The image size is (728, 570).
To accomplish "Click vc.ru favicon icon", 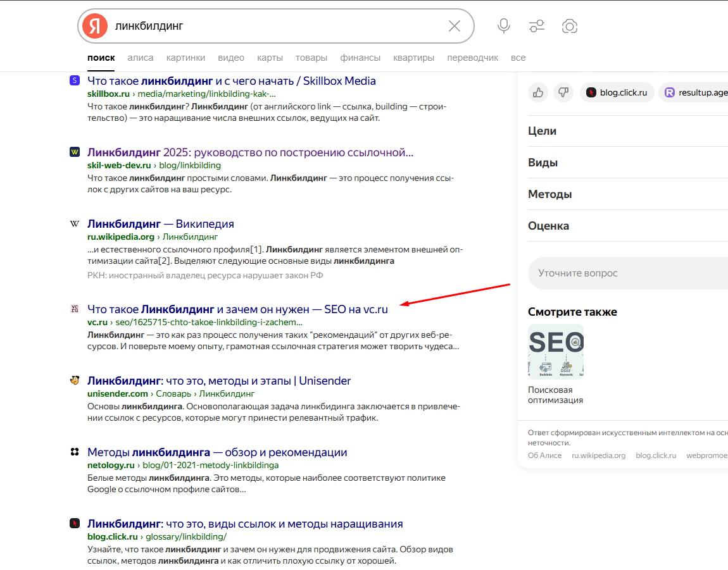I will [x=74, y=309].
